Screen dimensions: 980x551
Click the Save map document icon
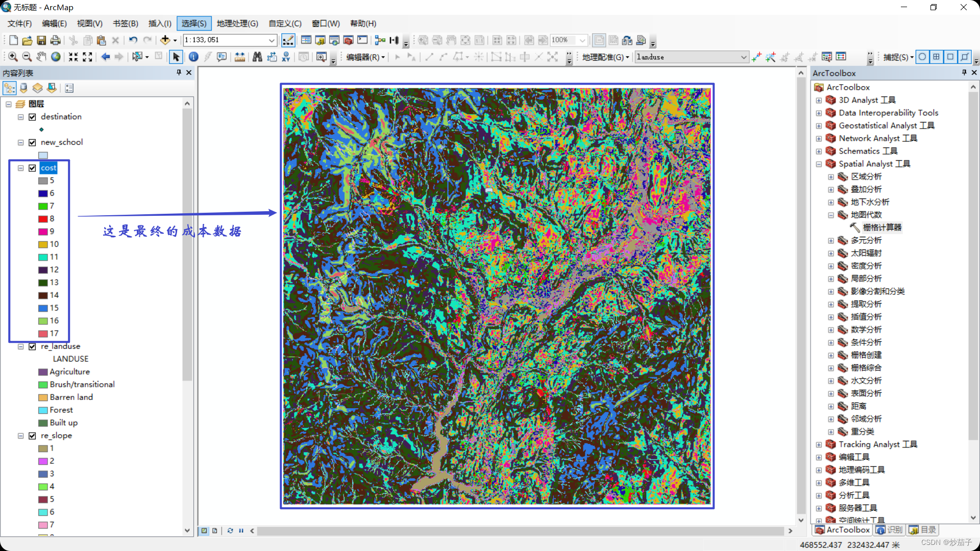pyautogui.click(x=41, y=40)
